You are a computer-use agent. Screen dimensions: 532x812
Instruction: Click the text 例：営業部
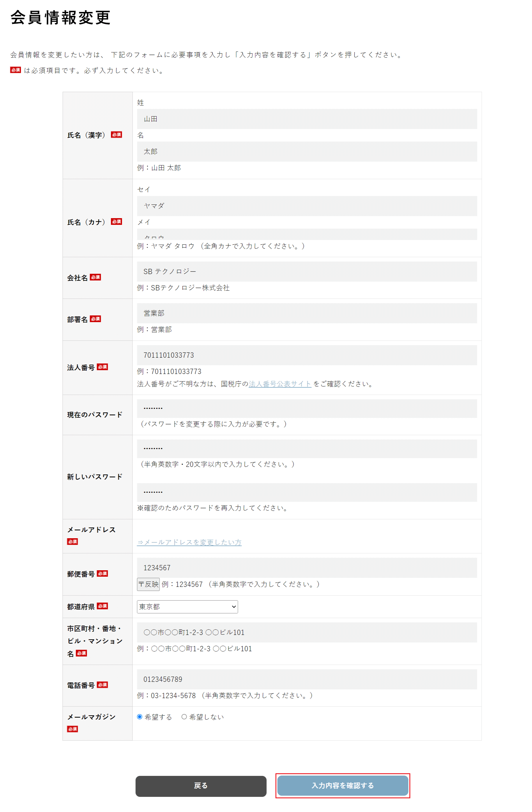154,329
